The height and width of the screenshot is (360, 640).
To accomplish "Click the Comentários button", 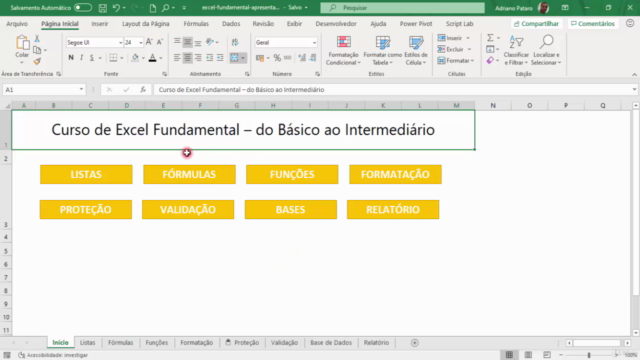I will pos(593,24).
